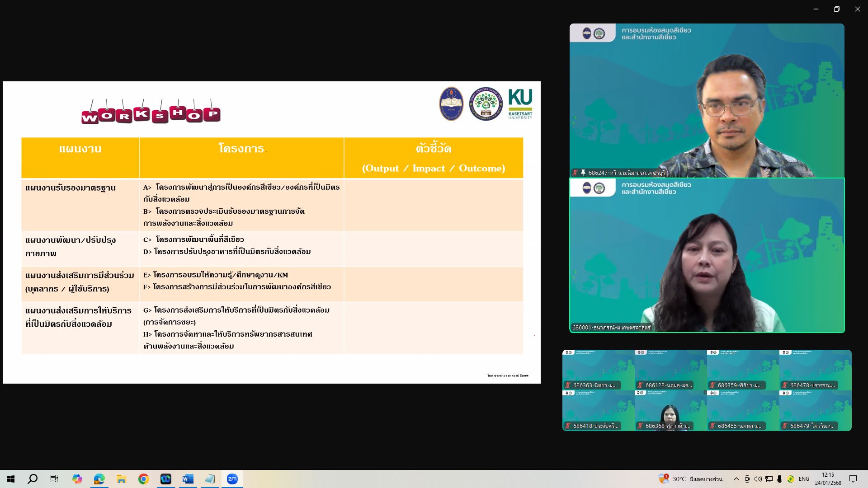Switch to the Microsoft Edge window
Image resolution: width=868 pixels, height=488 pixels.
point(99,479)
